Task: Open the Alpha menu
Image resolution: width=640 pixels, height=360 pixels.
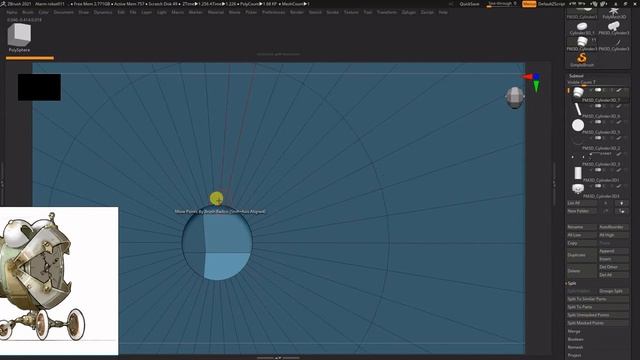Action: [x=12, y=12]
